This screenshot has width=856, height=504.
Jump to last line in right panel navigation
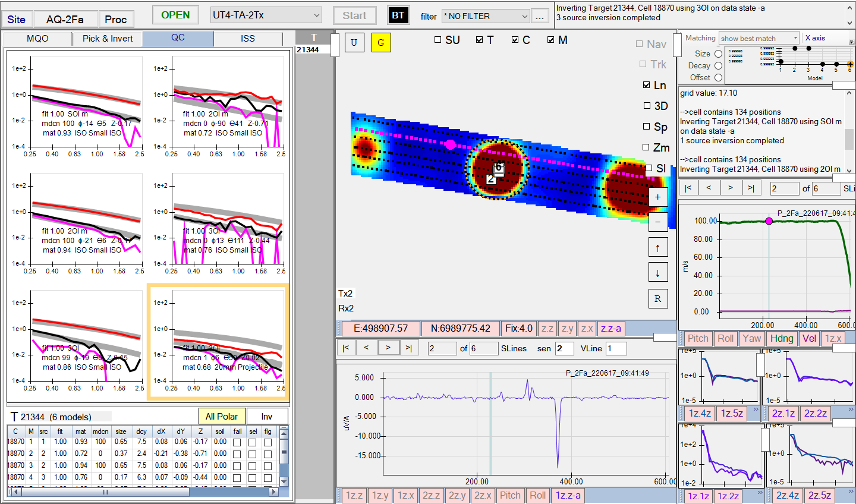pyautogui.click(x=751, y=188)
